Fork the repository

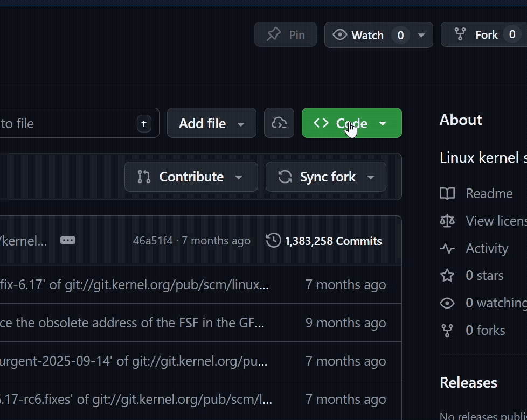[484, 34]
